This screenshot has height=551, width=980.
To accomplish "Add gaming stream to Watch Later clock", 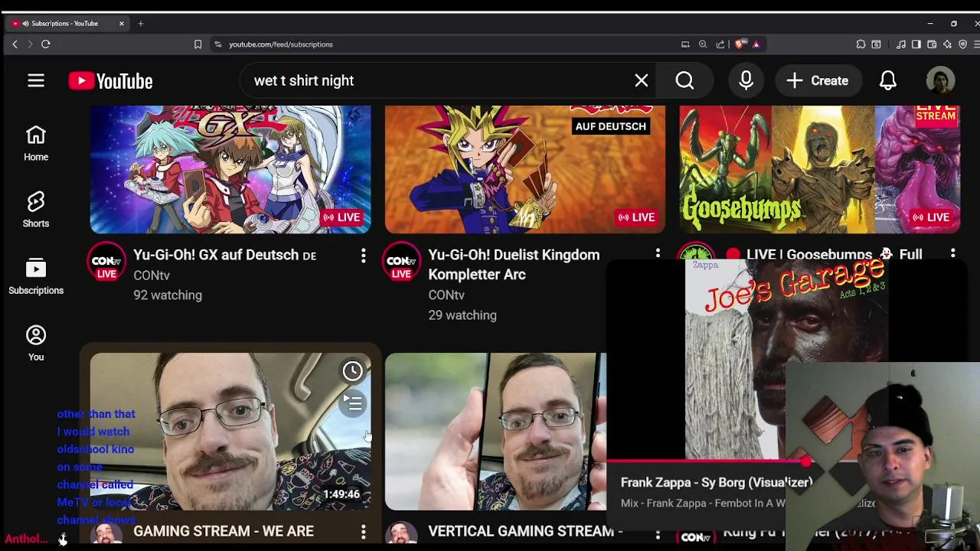I will pos(352,371).
